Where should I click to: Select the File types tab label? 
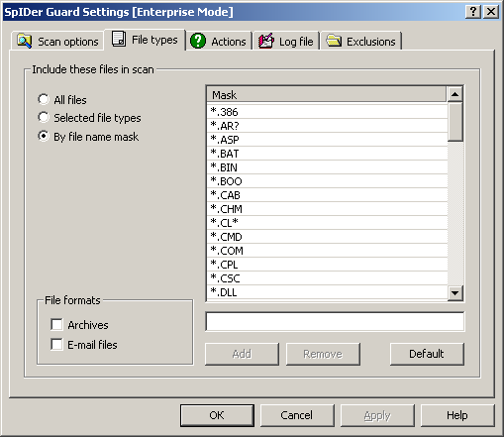(x=154, y=40)
